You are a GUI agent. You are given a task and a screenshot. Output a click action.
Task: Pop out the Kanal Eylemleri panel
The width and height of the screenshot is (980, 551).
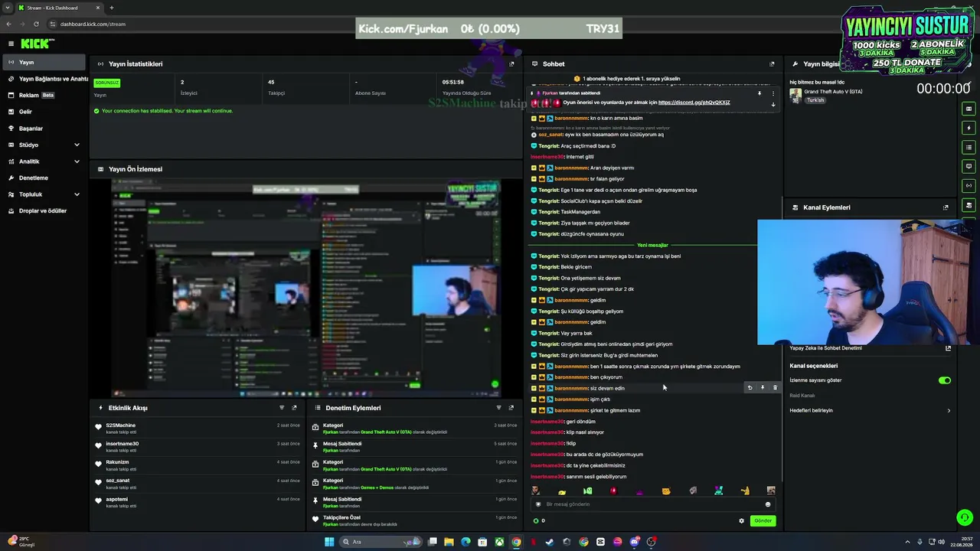tap(946, 207)
